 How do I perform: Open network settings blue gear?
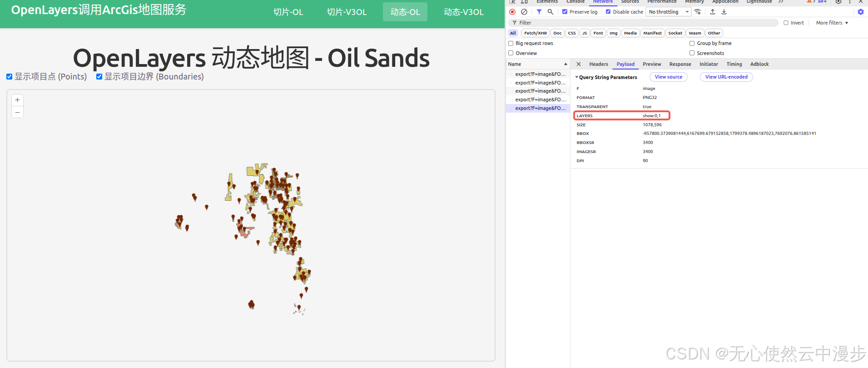pyautogui.click(x=860, y=12)
